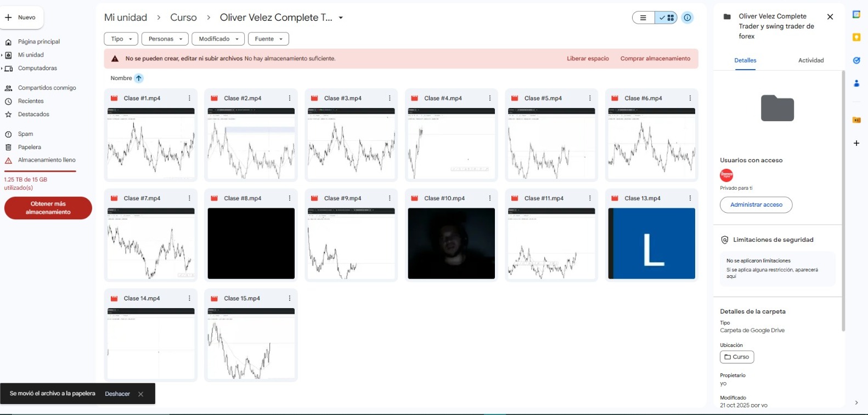The width and height of the screenshot is (868, 415).
Task: Open more options for Clase #4.mp4
Action: 490,98
